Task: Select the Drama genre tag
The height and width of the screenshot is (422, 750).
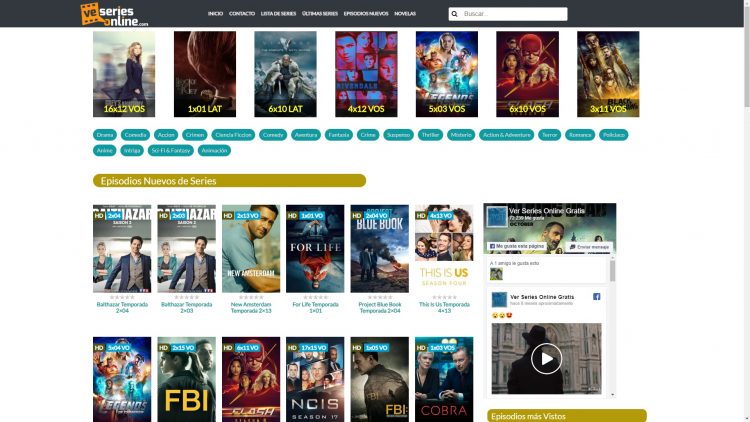Action: tap(105, 135)
